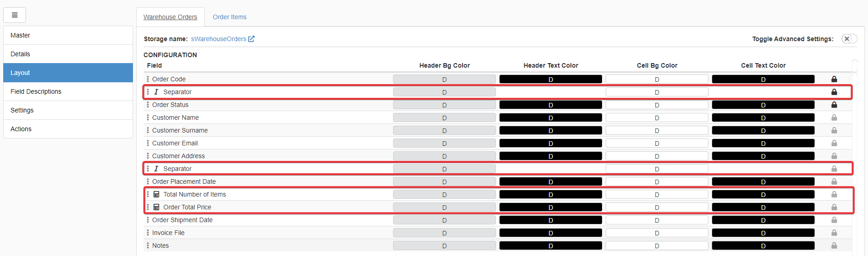This screenshot has height=256, width=868.
Task: Choose Cell Bg Color for Customer Surname
Action: (x=657, y=130)
